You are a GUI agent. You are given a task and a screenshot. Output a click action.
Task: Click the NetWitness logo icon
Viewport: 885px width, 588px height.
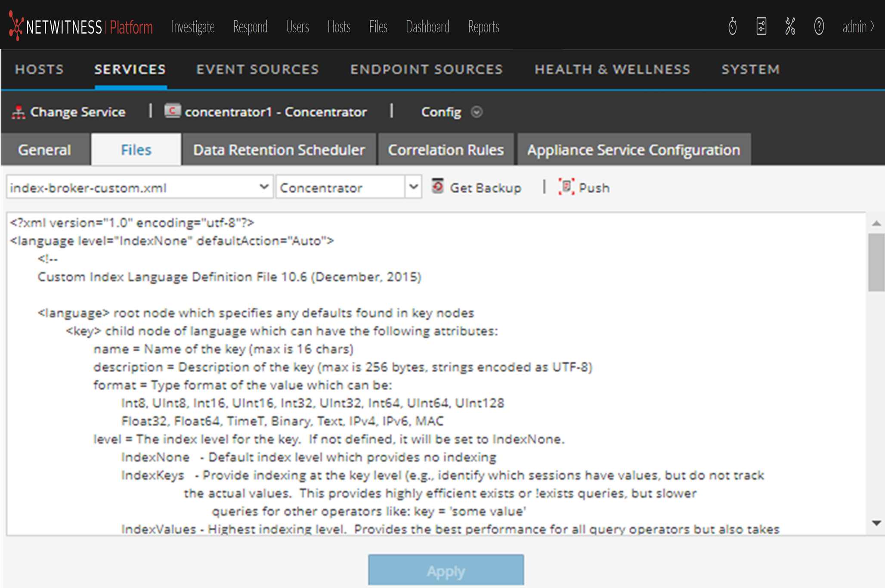[16, 27]
